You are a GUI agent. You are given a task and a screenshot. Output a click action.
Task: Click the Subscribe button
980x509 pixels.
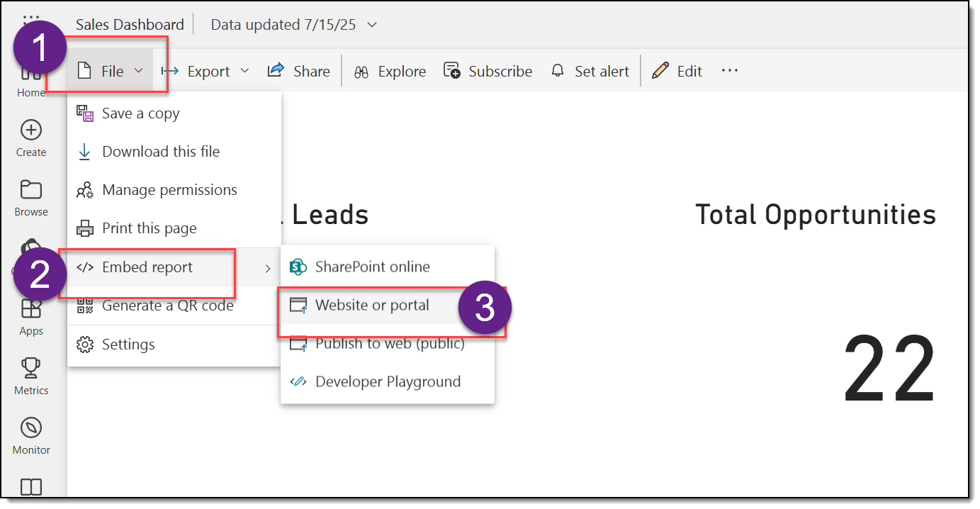(488, 71)
